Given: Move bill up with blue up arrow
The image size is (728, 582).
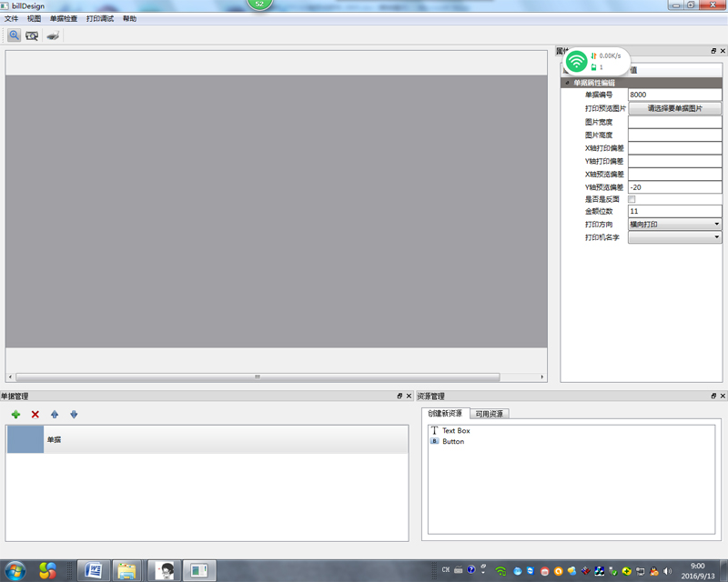Looking at the screenshot, I should (55, 415).
